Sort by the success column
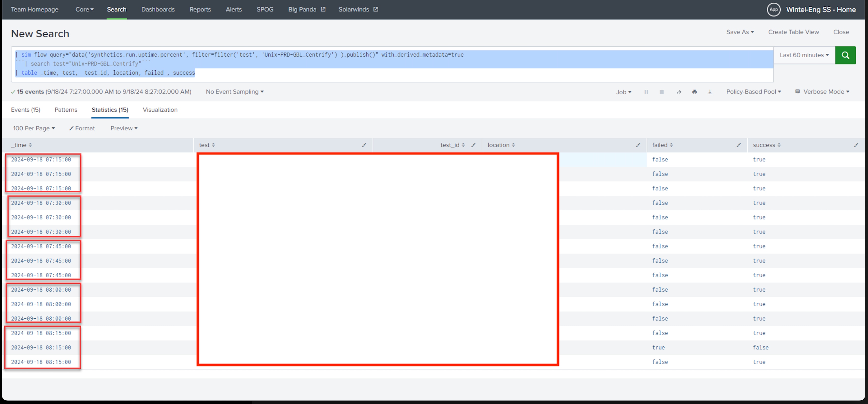 pos(767,145)
